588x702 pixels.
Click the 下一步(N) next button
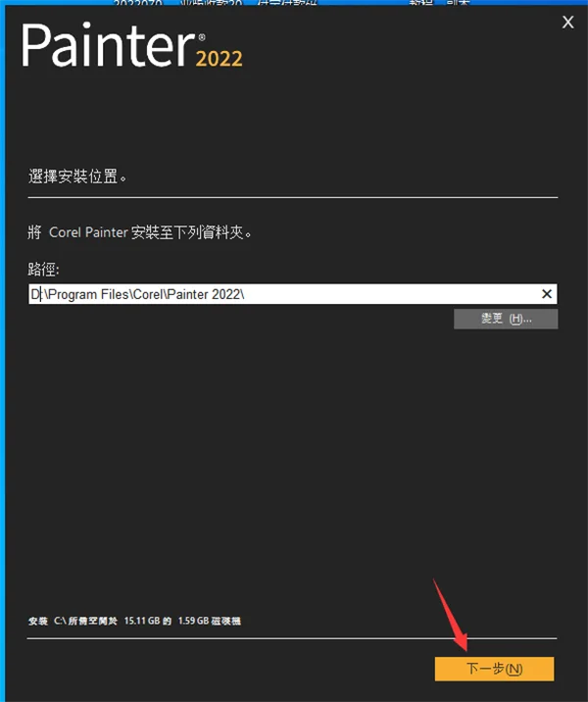point(494,669)
